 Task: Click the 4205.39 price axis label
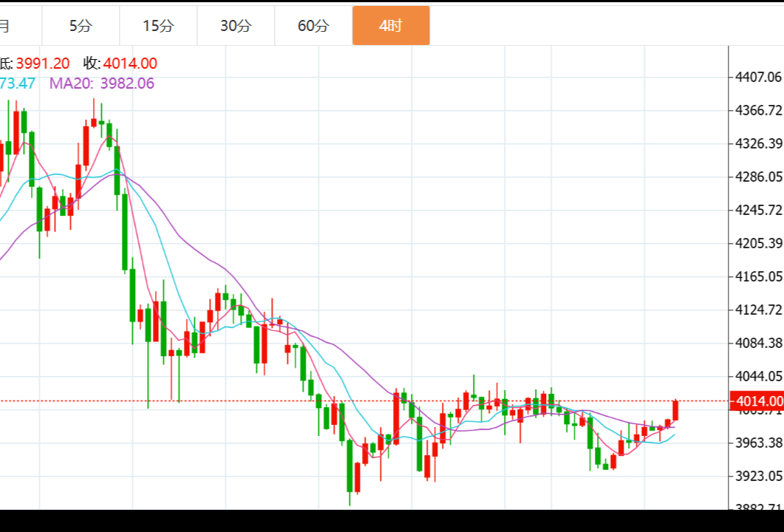click(x=759, y=243)
